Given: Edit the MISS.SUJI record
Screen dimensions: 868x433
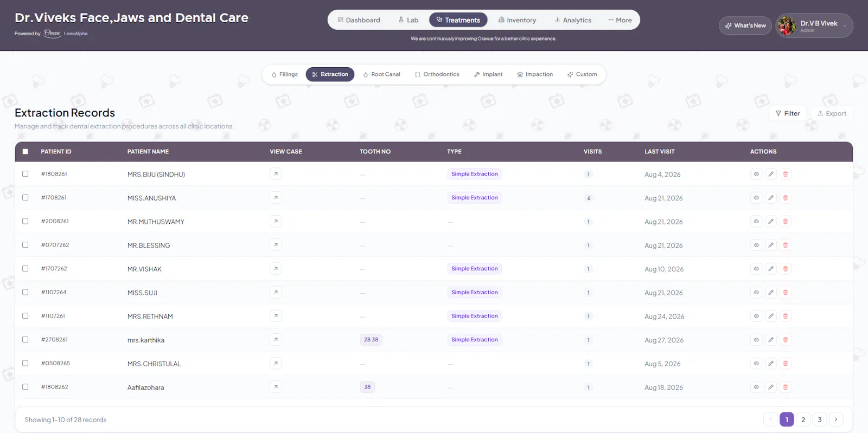Looking at the screenshot, I should coord(771,292).
